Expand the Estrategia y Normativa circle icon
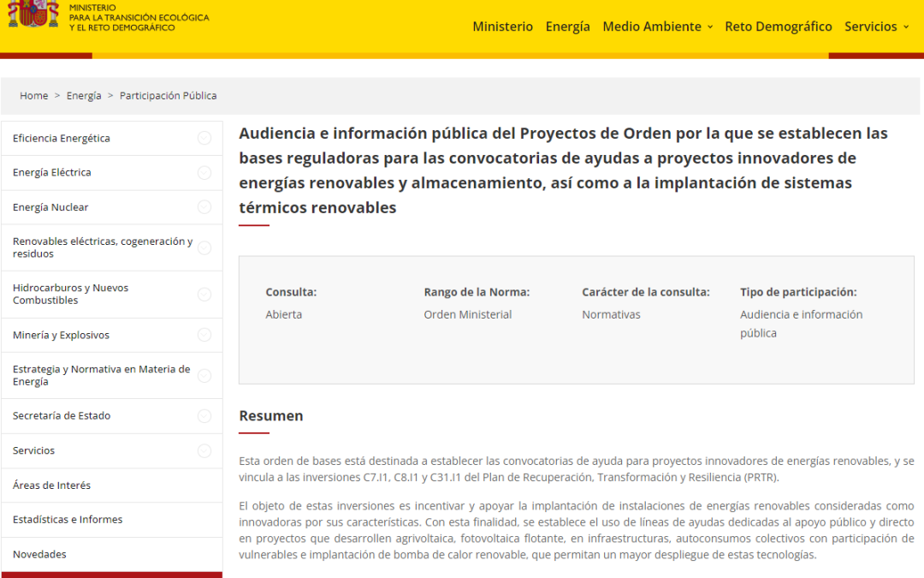This screenshot has width=924, height=578. pyautogui.click(x=204, y=376)
